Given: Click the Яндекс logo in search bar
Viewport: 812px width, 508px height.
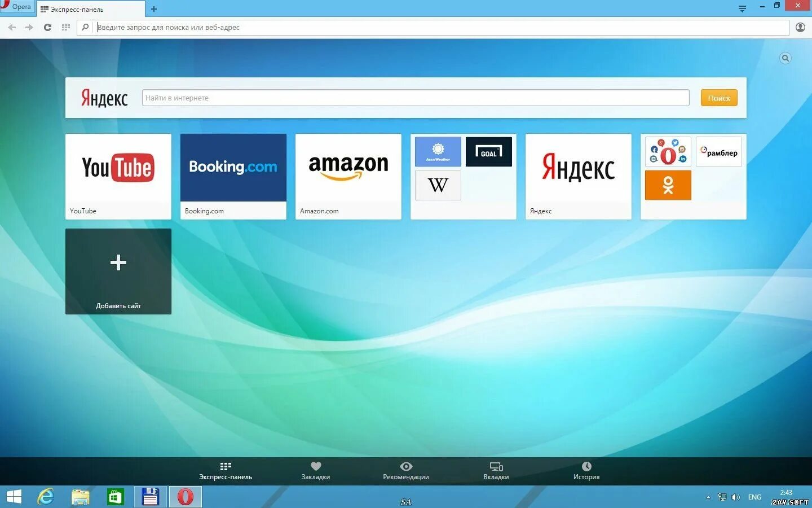Looking at the screenshot, I should (x=104, y=98).
